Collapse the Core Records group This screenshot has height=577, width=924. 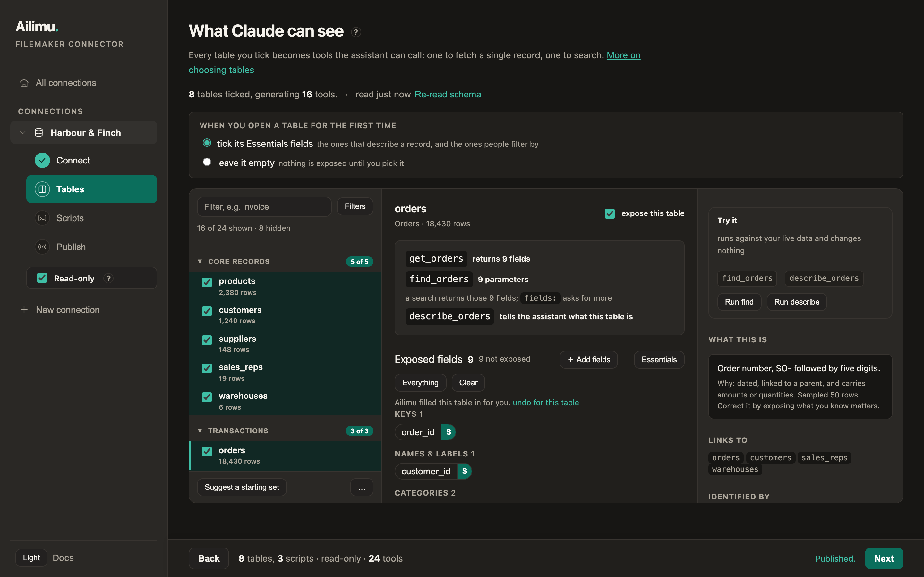200,261
